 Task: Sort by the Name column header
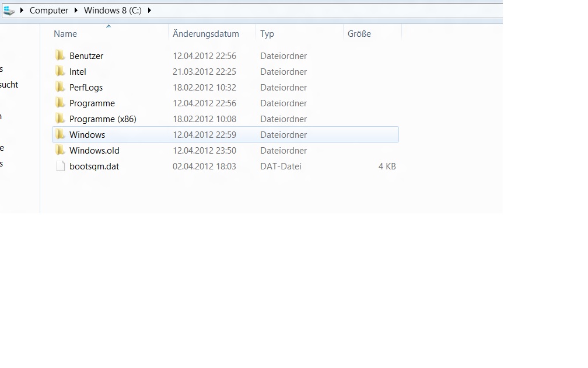(65, 34)
